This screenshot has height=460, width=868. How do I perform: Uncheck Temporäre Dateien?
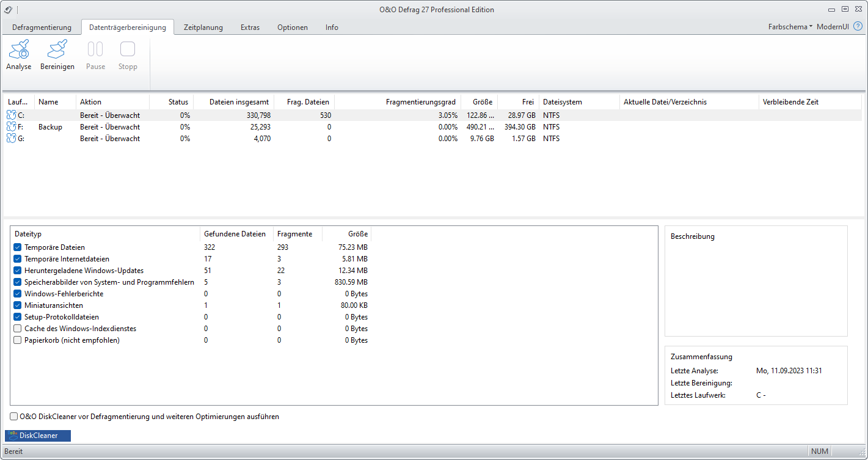coord(18,247)
